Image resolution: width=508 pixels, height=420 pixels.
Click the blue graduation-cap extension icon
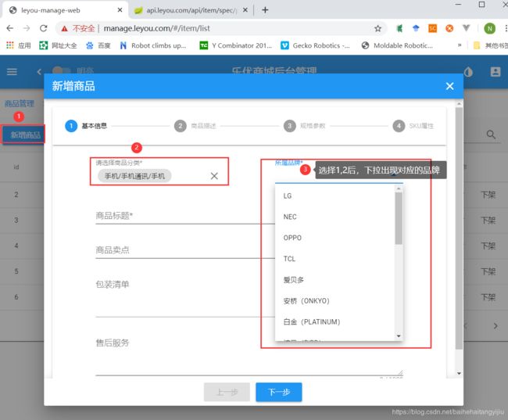pyautogui.click(x=416, y=28)
